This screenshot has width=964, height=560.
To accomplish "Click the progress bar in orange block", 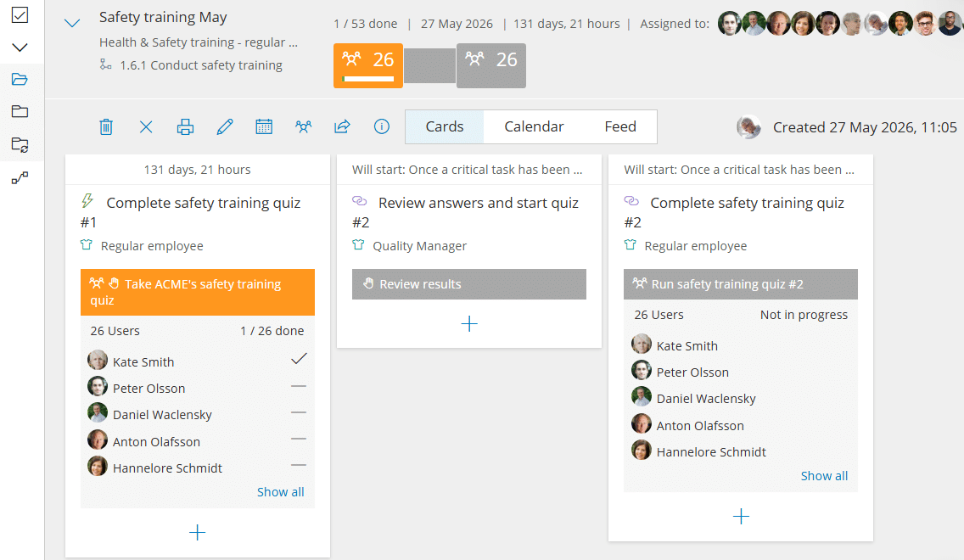I will (368, 79).
